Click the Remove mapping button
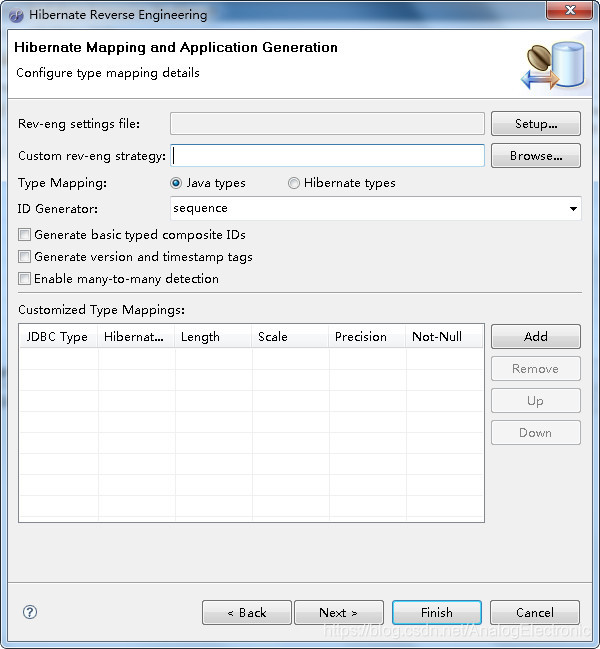This screenshot has height=649, width=600. click(x=536, y=368)
